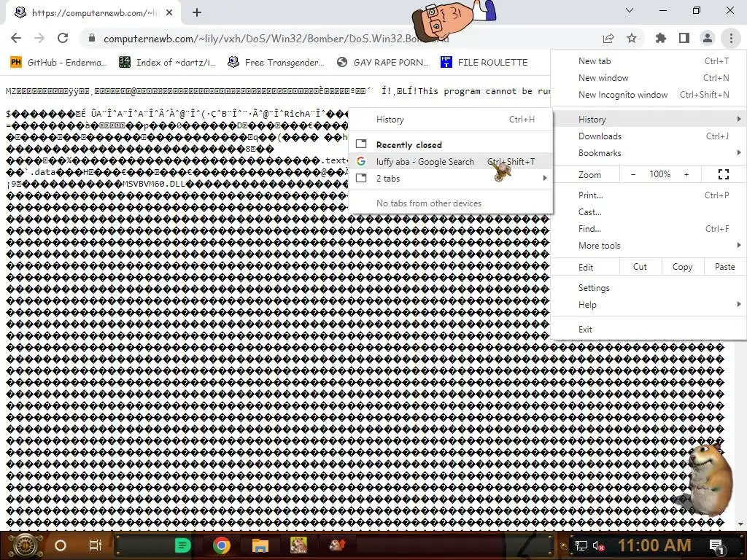The height and width of the screenshot is (560, 747).
Task: Choose Cast... from the menu
Action: tap(649, 212)
